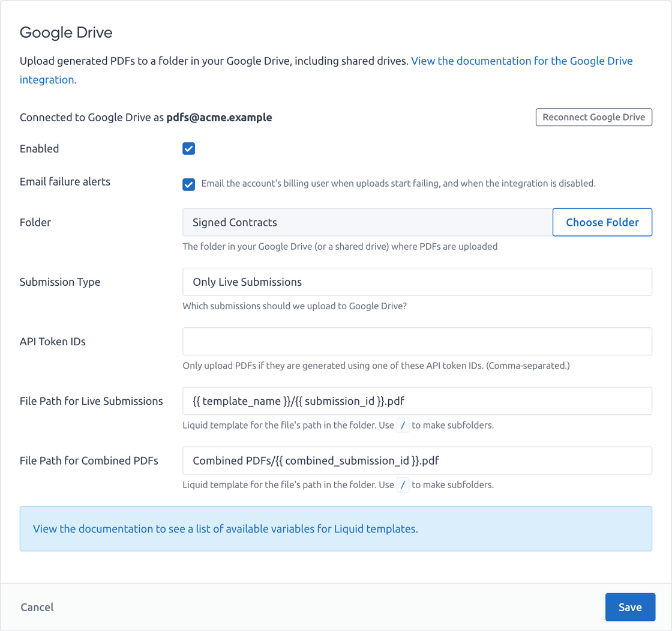
Task: Click the Email failure alerts label
Action: (65, 182)
